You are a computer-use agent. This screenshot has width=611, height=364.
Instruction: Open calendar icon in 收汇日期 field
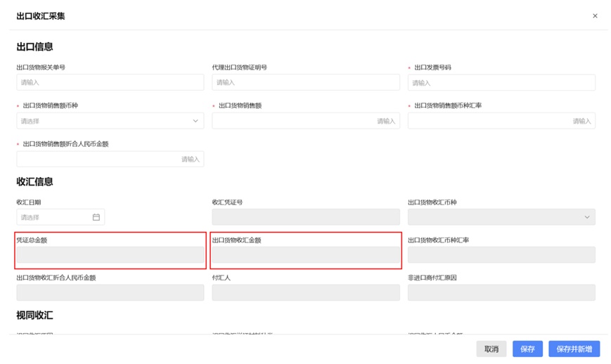tap(96, 217)
